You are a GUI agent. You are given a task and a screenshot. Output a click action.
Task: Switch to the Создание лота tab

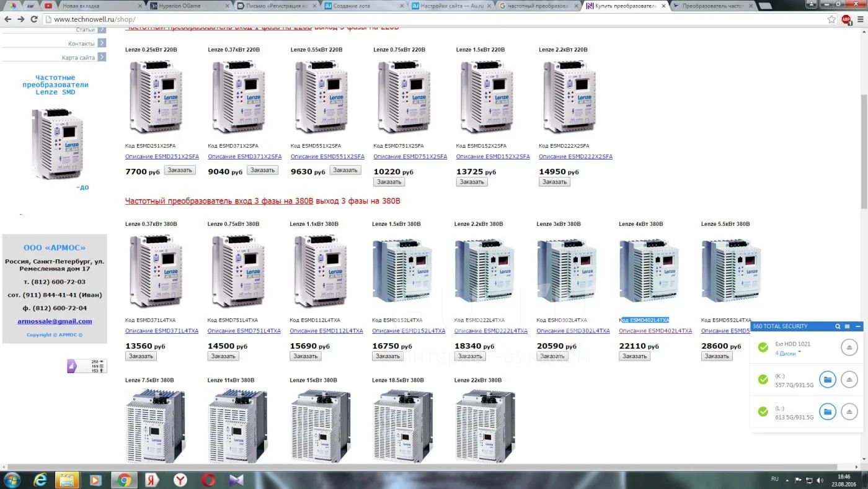[363, 6]
